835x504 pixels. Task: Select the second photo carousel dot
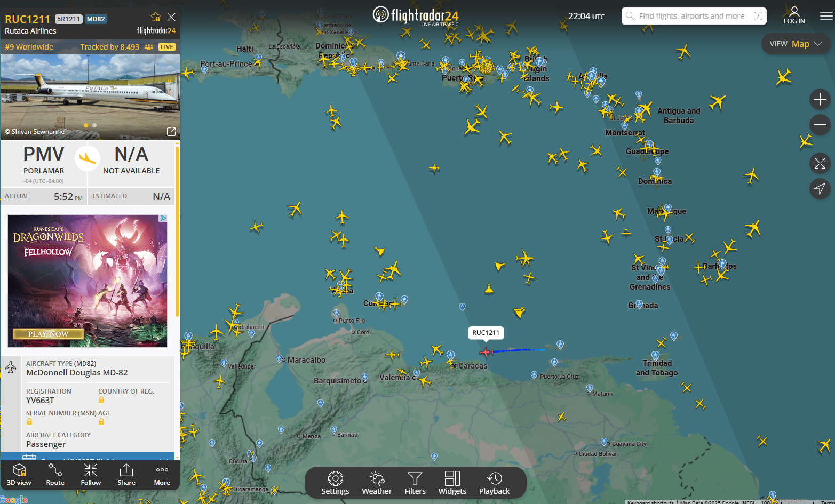pyautogui.click(x=94, y=125)
